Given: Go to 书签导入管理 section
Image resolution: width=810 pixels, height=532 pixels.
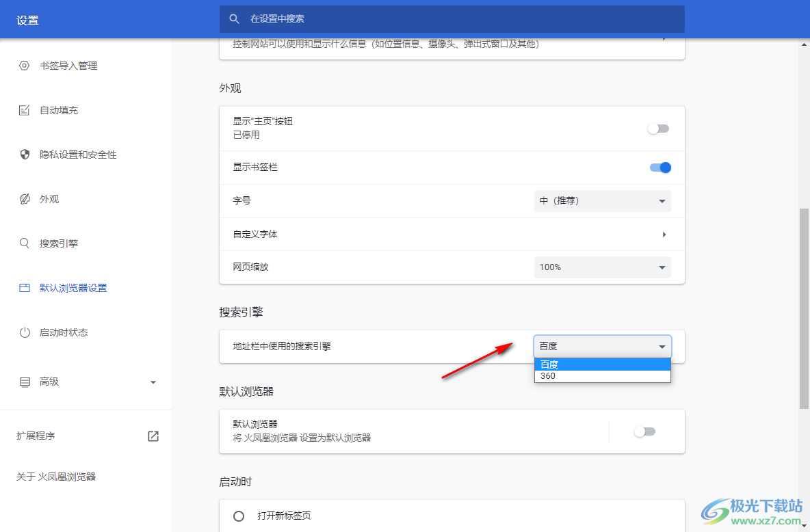Looking at the screenshot, I should [x=68, y=66].
